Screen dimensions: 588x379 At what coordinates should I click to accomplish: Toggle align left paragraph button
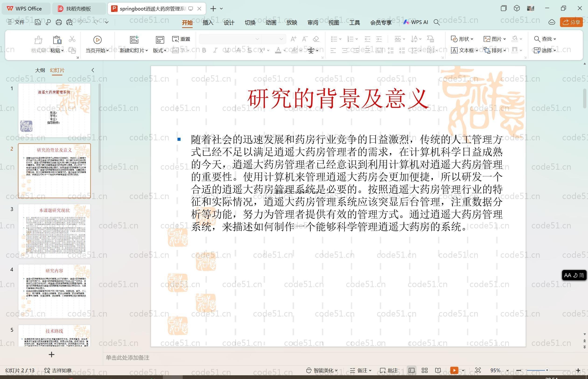coord(333,51)
